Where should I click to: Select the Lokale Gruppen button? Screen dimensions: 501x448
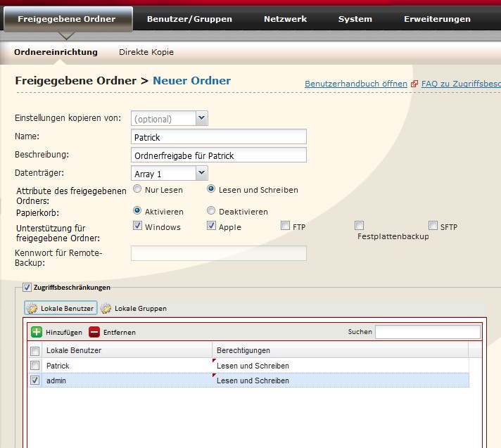[x=134, y=309]
